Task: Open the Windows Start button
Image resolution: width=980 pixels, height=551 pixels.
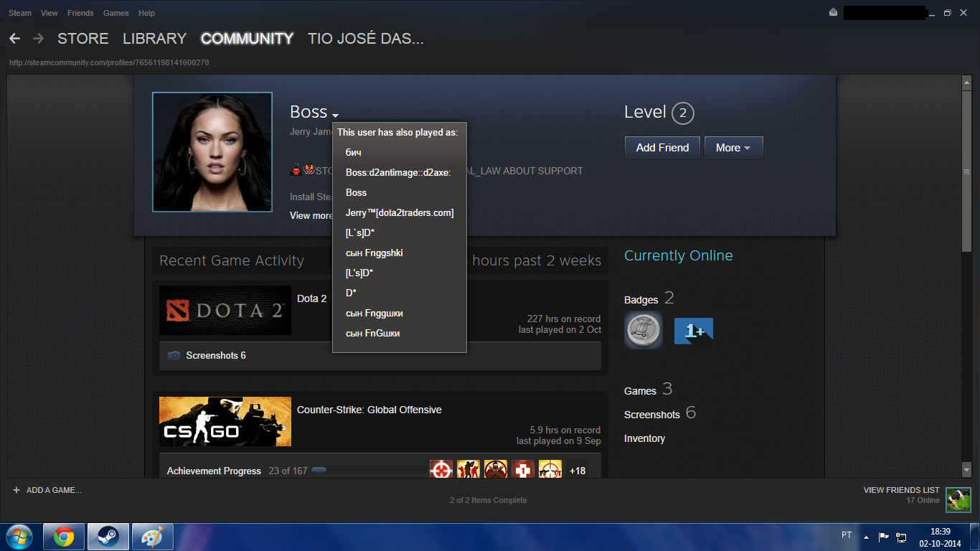Action: coord(19,537)
